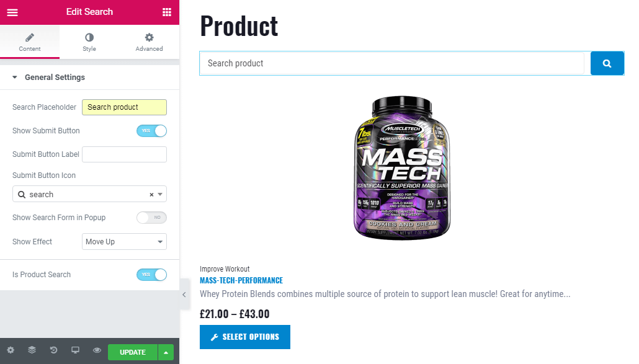Open the History icon in footer
This screenshot has height=364, width=639.
pos(53,350)
